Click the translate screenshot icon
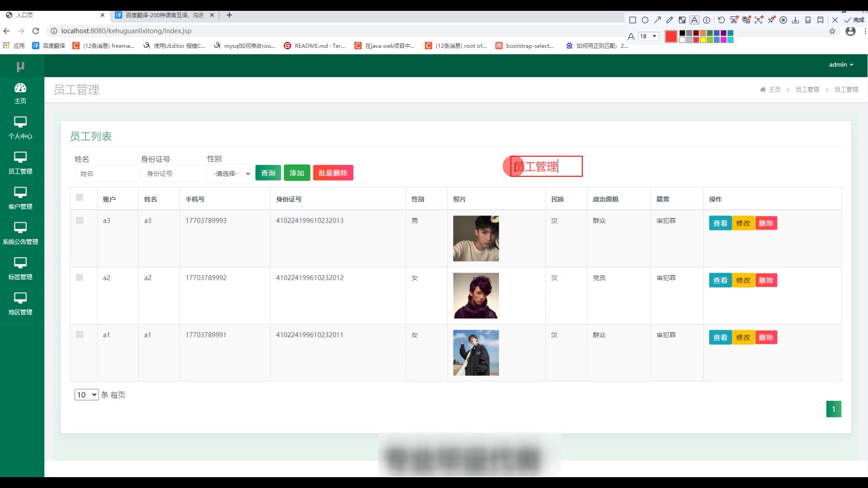Image resolution: width=868 pixels, height=488 pixels. click(746, 20)
